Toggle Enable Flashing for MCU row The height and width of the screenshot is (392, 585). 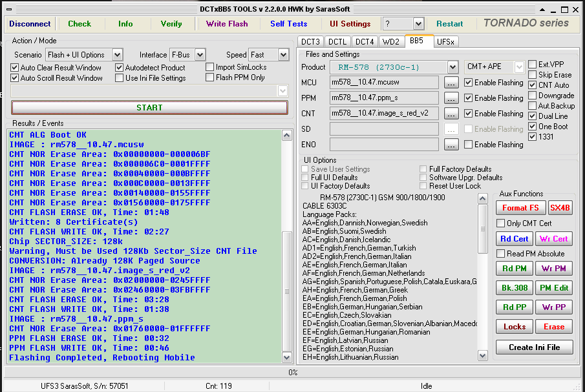point(468,83)
